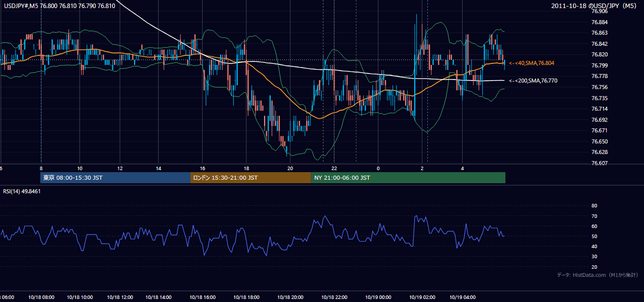The height and width of the screenshot is (302, 644).
Task: Click price axis value 76.799
Action: (599, 65)
